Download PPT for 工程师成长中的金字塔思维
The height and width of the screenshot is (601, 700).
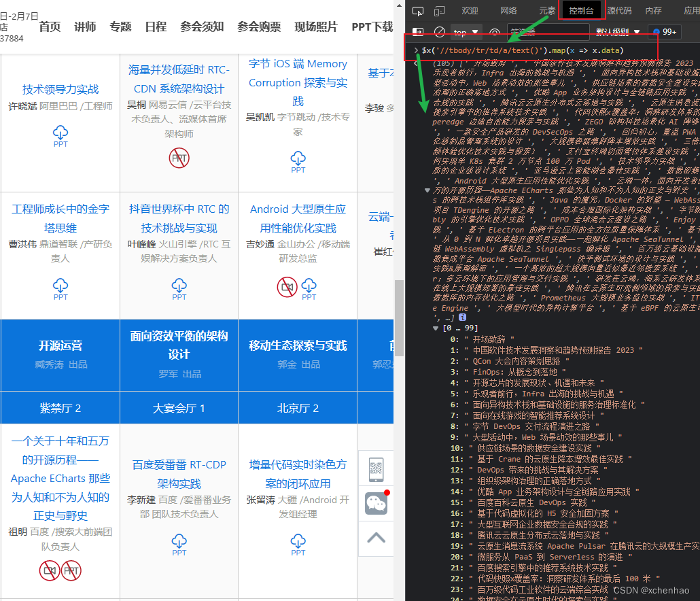(x=60, y=290)
